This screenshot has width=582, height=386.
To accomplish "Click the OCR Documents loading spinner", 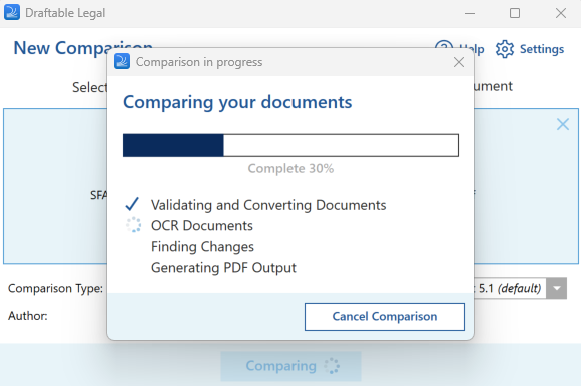I will coord(133,225).
